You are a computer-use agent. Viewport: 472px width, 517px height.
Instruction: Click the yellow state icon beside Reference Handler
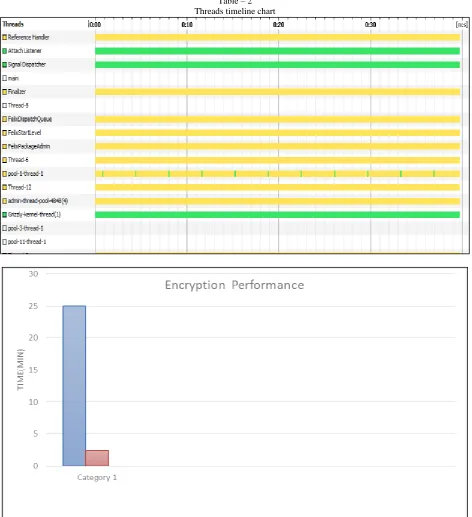click(x=5, y=37)
